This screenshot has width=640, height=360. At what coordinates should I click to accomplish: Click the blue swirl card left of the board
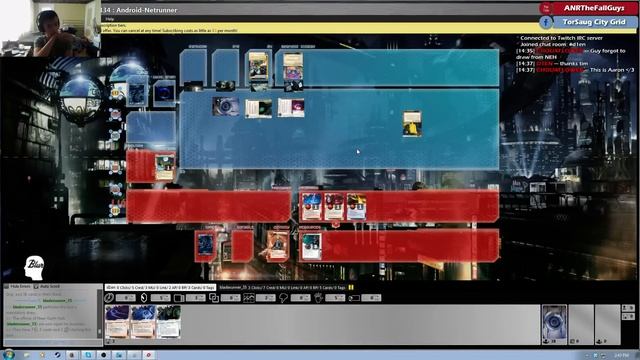[x=164, y=93]
